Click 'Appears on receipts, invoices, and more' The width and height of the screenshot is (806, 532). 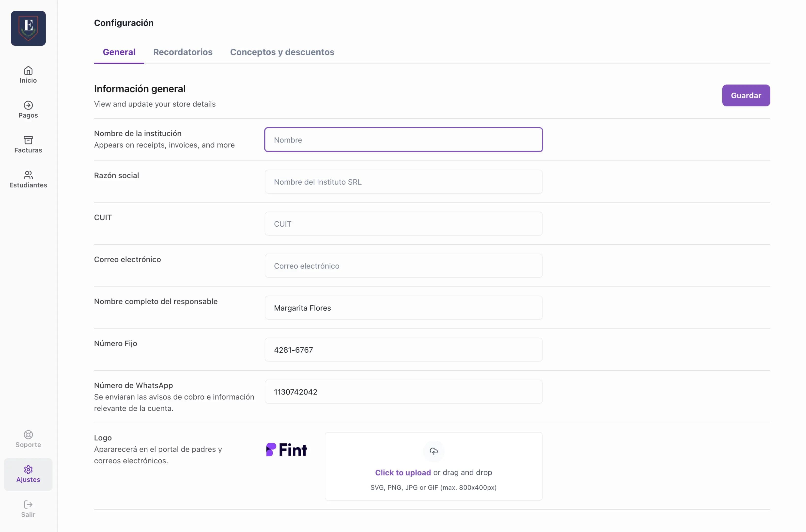coord(164,145)
